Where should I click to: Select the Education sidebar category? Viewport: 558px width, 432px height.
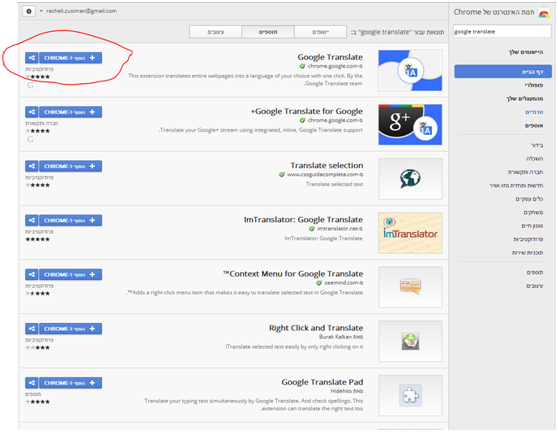(x=535, y=159)
